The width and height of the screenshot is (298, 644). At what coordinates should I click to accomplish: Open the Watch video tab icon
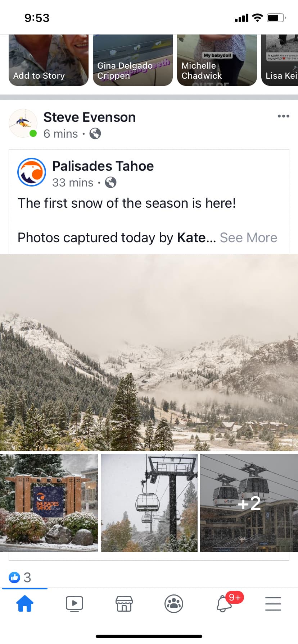point(74,604)
